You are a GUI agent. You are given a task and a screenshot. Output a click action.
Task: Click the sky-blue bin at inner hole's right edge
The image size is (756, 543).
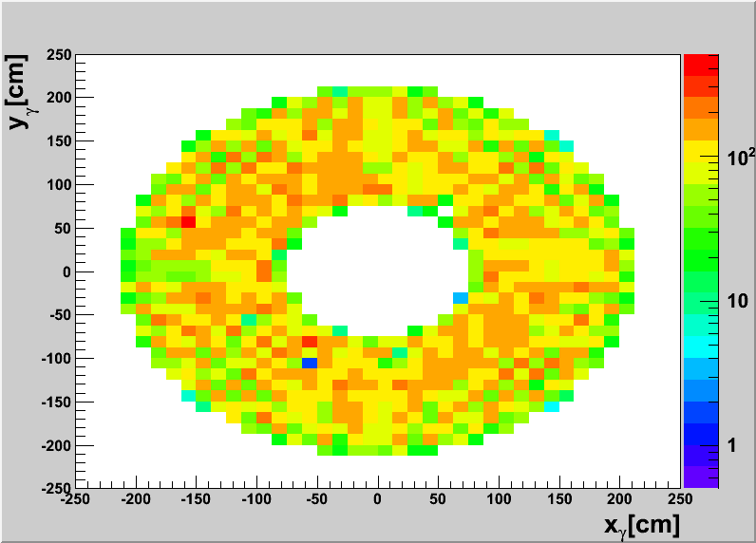pos(461,298)
